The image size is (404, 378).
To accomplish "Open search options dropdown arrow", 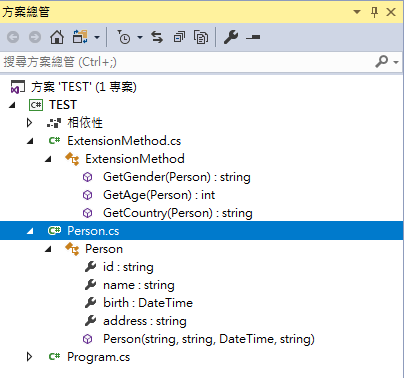I will (x=396, y=62).
